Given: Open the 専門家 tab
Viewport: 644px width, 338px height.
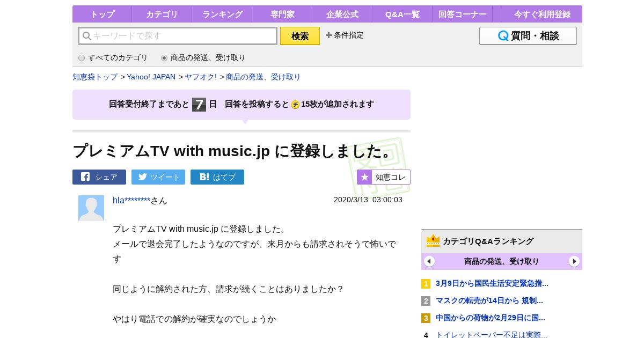Looking at the screenshot, I should pyautogui.click(x=282, y=14).
